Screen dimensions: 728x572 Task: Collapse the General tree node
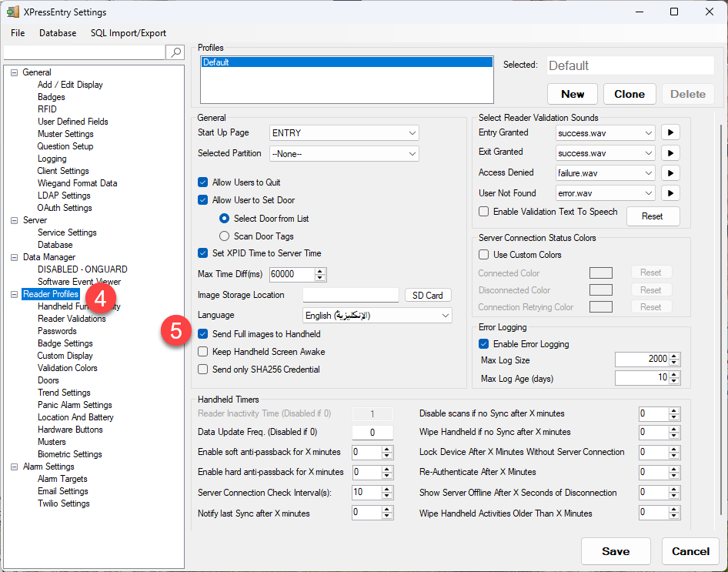click(15, 72)
